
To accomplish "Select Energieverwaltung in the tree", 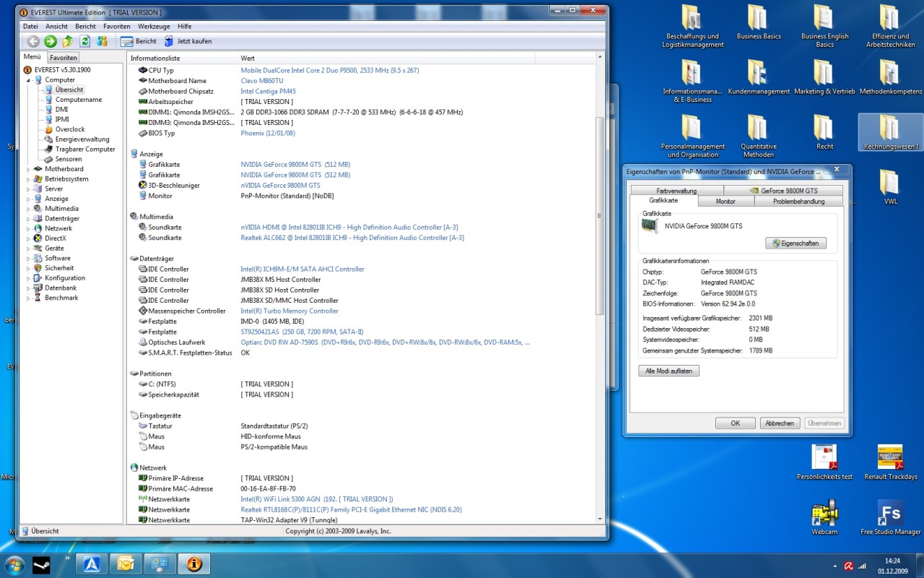I will (82, 139).
